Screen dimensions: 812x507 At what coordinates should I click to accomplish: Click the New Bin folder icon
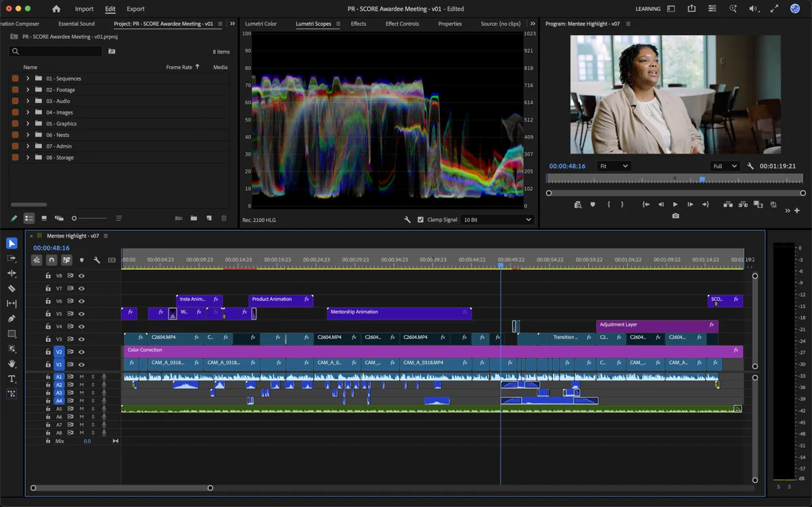point(194,219)
